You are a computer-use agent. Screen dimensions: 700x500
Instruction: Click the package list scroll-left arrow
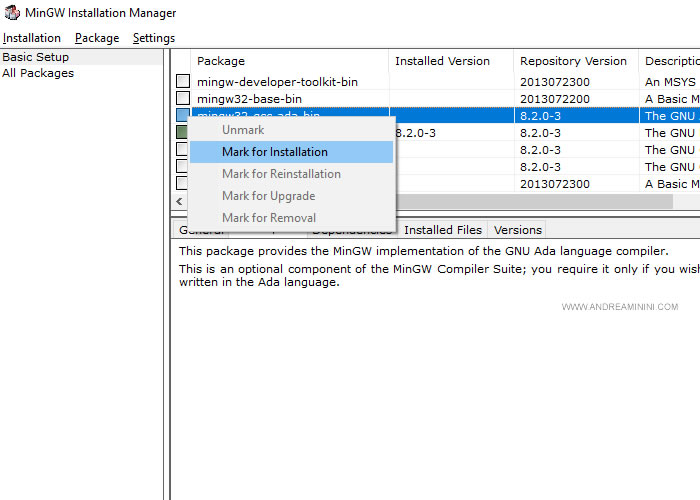click(179, 202)
